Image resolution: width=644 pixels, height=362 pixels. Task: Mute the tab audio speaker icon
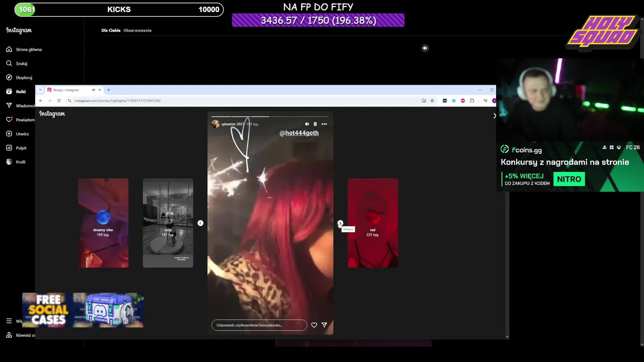(x=93, y=90)
